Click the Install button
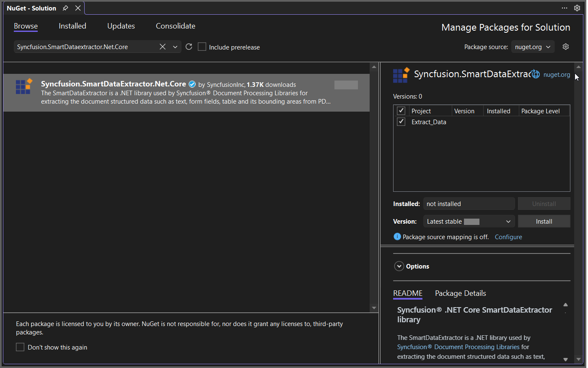 [544, 221]
